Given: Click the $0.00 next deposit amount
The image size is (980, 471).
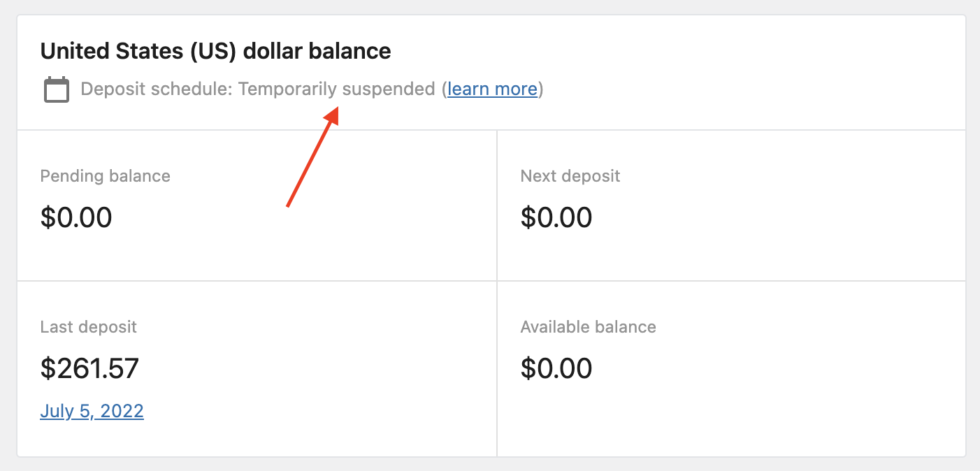Looking at the screenshot, I should coord(556,217).
